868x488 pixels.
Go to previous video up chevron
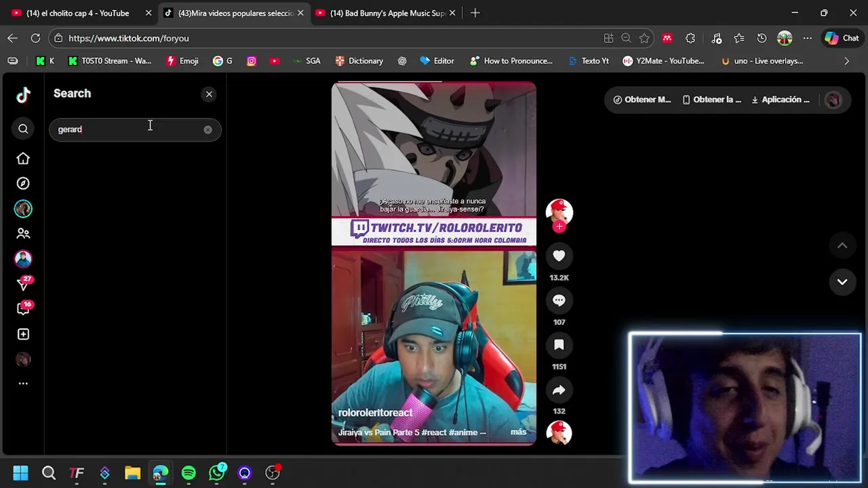[842, 246]
